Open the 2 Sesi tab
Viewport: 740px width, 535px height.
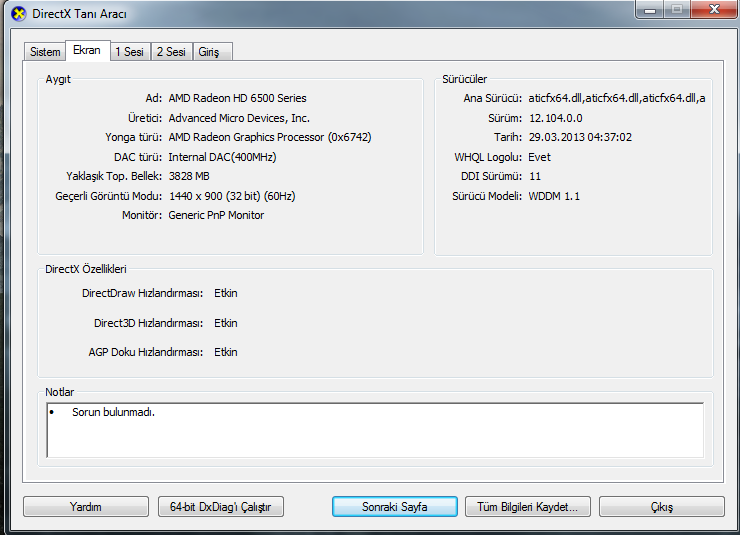tap(171, 51)
